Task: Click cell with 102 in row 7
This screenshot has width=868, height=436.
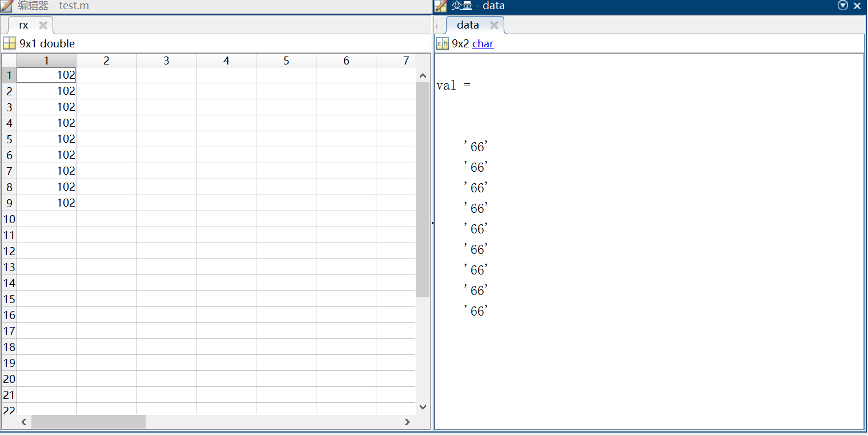Action: coord(46,171)
